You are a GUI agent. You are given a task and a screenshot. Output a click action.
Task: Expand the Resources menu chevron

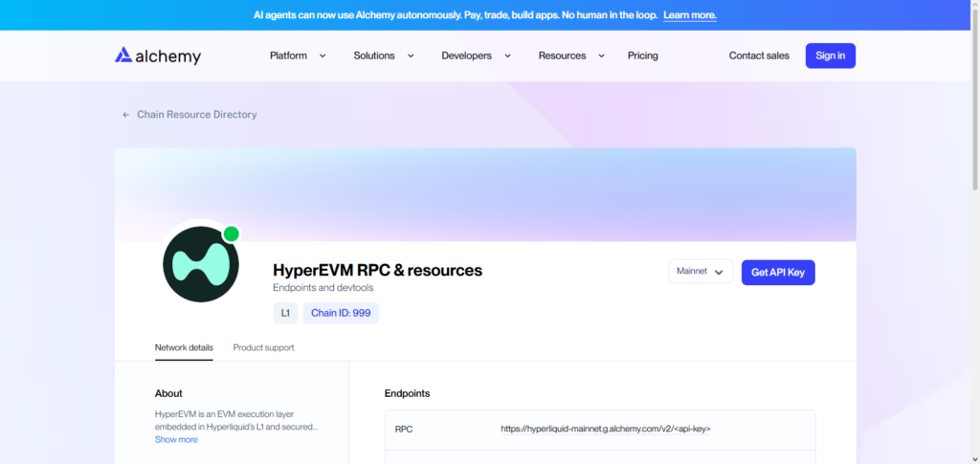click(x=601, y=55)
